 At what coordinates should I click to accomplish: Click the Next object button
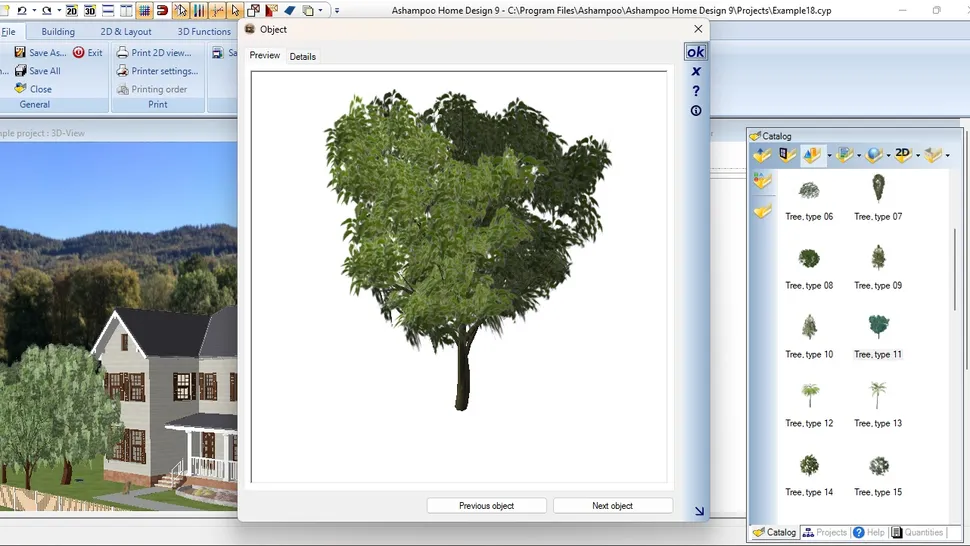click(612, 506)
